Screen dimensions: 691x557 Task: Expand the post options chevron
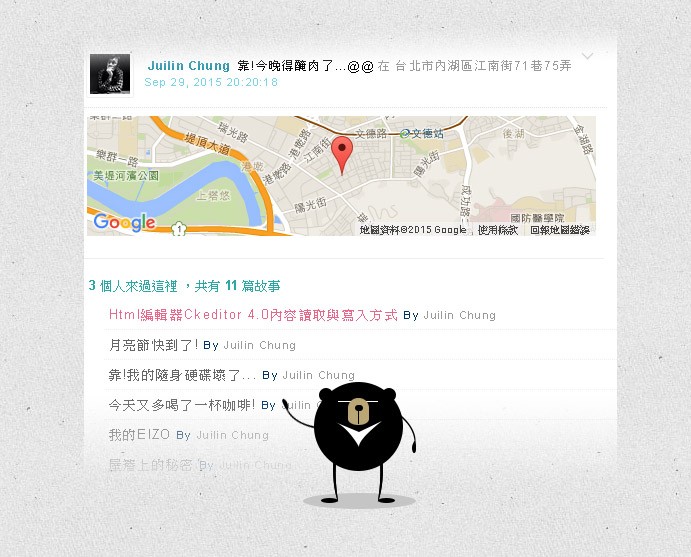[x=587, y=56]
